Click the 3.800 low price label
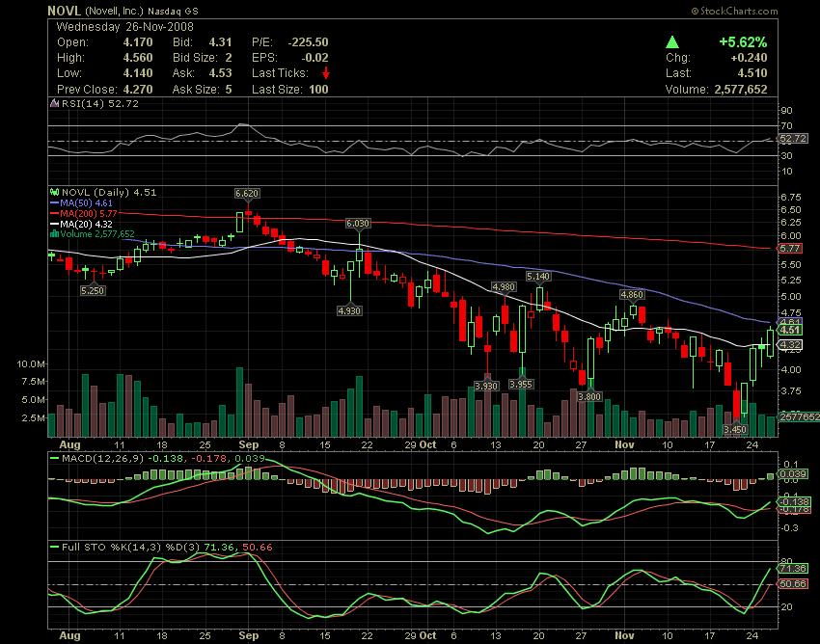Viewport: 820px width, 644px height. pos(589,397)
